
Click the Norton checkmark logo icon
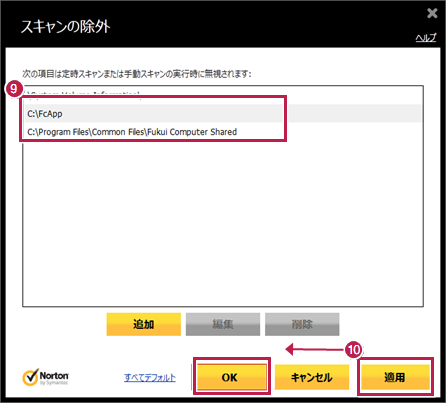pos(30,377)
